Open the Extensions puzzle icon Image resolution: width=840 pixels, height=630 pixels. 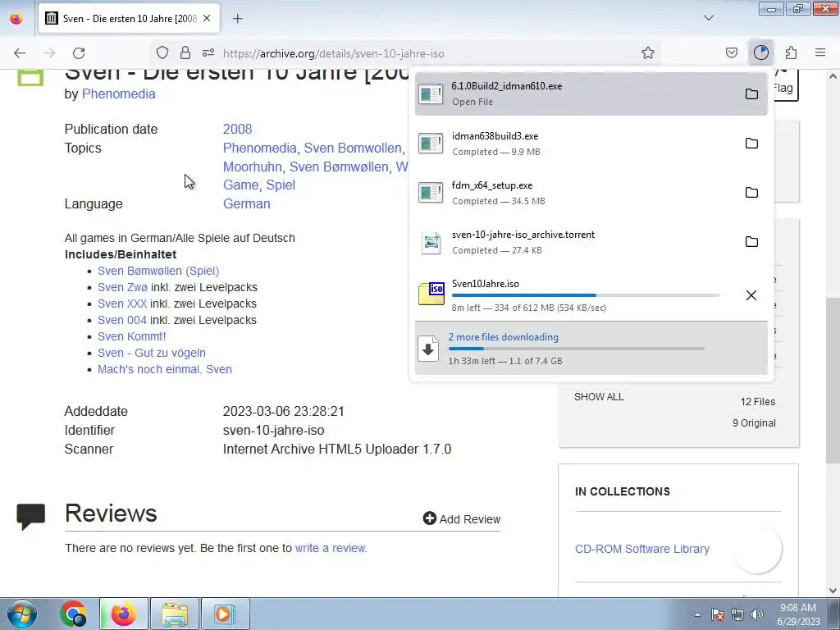point(792,52)
